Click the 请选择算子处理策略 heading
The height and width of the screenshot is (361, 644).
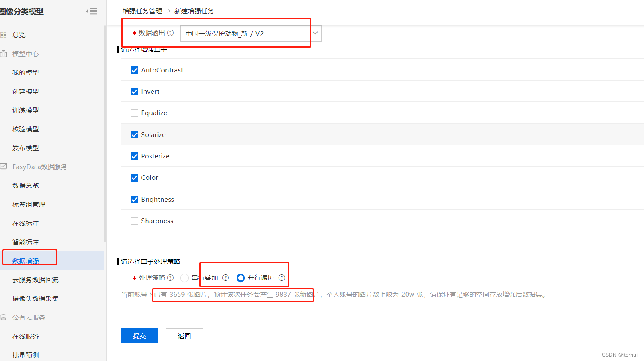click(150, 261)
